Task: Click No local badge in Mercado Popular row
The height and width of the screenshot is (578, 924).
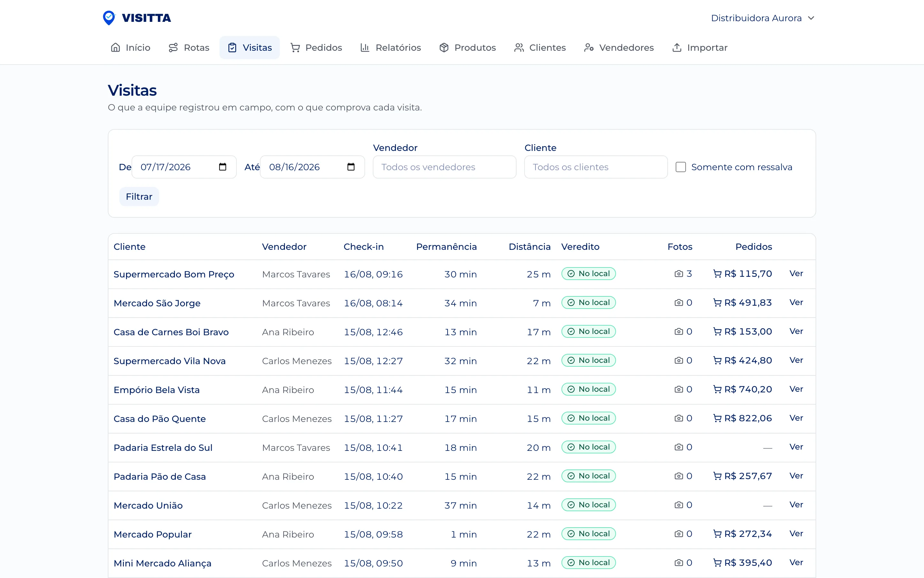Action: [x=588, y=534]
